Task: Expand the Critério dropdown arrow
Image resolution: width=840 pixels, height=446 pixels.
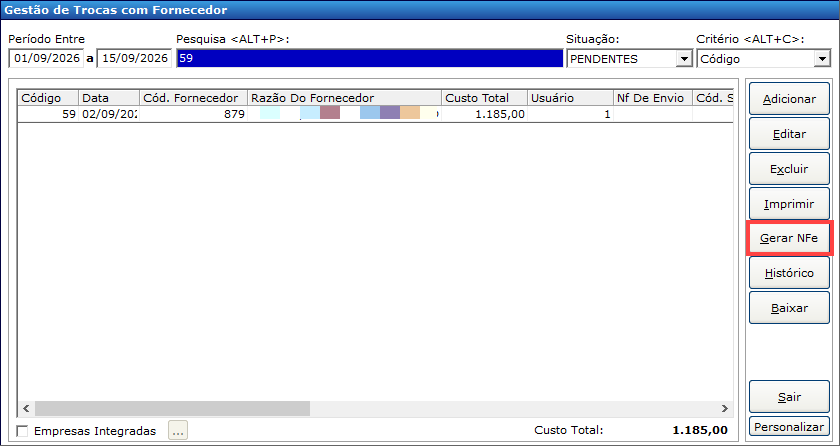Action: (x=822, y=59)
